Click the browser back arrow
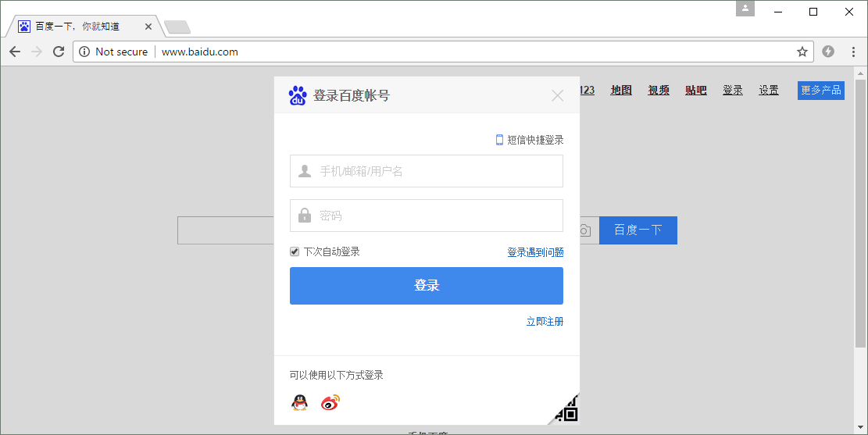The image size is (868, 435). coord(15,52)
